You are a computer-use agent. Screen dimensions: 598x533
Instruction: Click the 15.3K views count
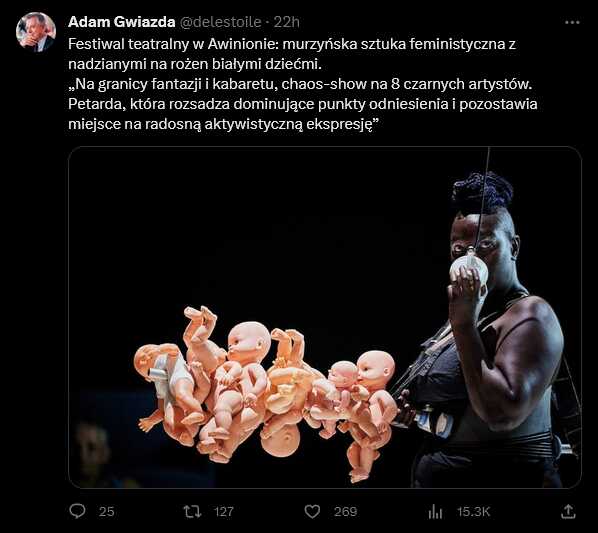pyautogui.click(x=473, y=512)
